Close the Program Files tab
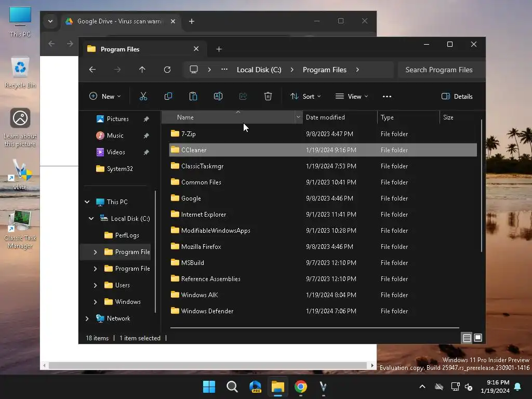This screenshot has width=532, height=399. point(196,49)
